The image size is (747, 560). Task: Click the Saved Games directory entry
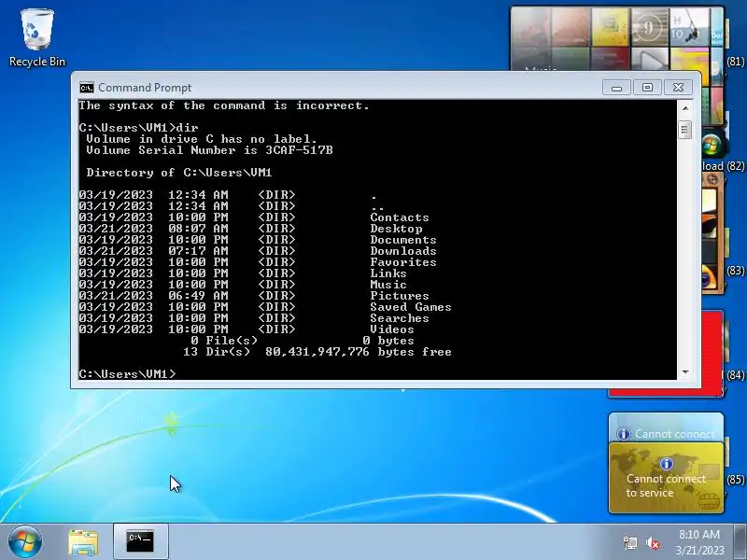tap(411, 307)
